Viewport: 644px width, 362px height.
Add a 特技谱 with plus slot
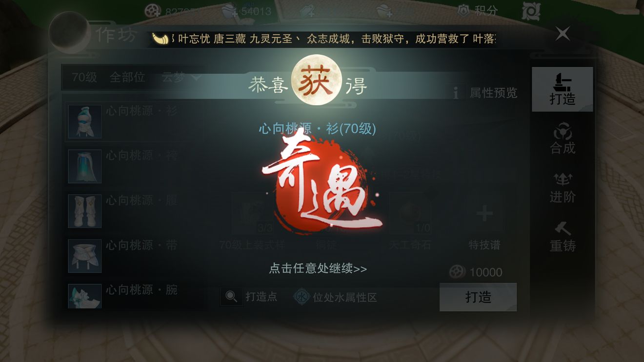[x=484, y=213]
